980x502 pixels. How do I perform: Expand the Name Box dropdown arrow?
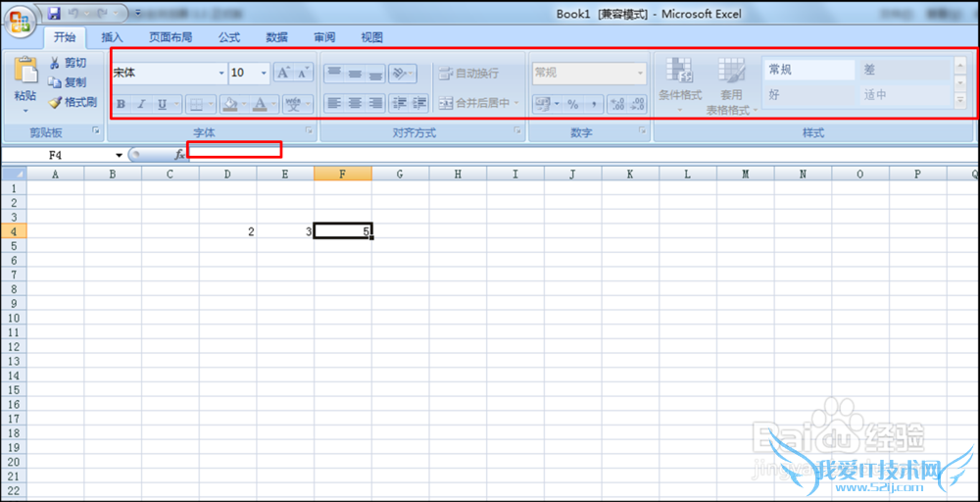click(x=119, y=155)
